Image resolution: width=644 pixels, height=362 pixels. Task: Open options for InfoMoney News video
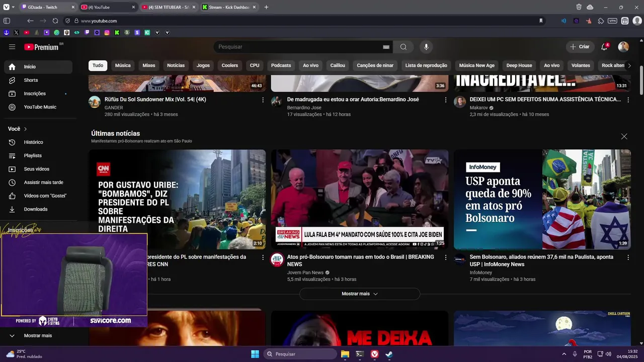coord(628,257)
